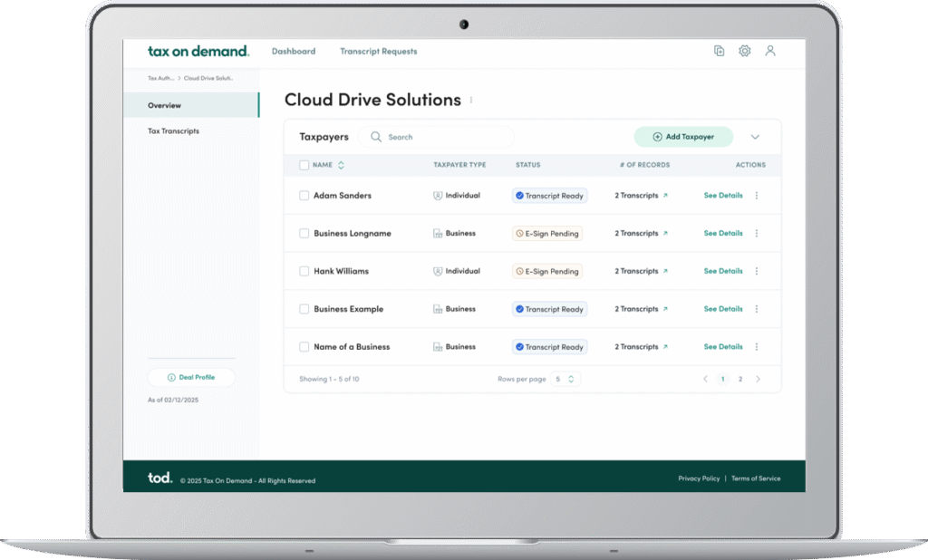The height and width of the screenshot is (560, 928).
Task: Select Tax Transcripts in the sidebar
Action: [x=173, y=131]
